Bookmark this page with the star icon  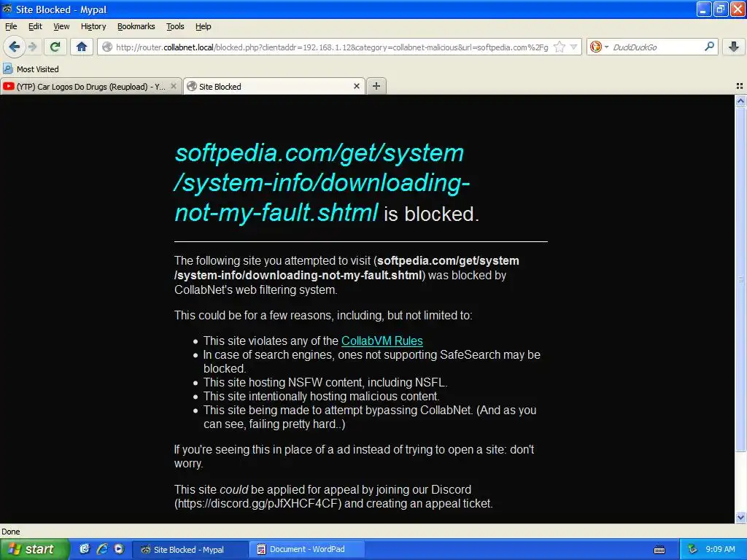pos(560,47)
